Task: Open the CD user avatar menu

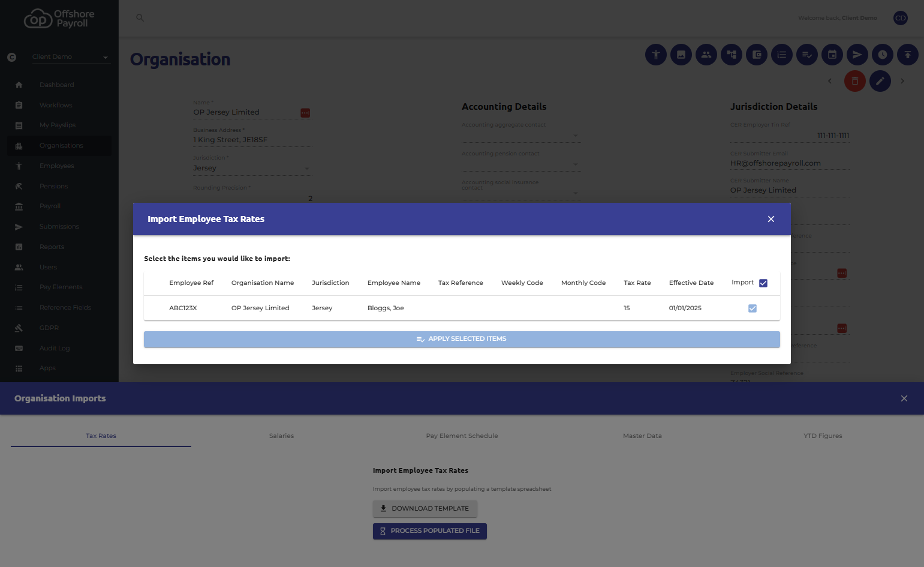Action: pos(901,18)
